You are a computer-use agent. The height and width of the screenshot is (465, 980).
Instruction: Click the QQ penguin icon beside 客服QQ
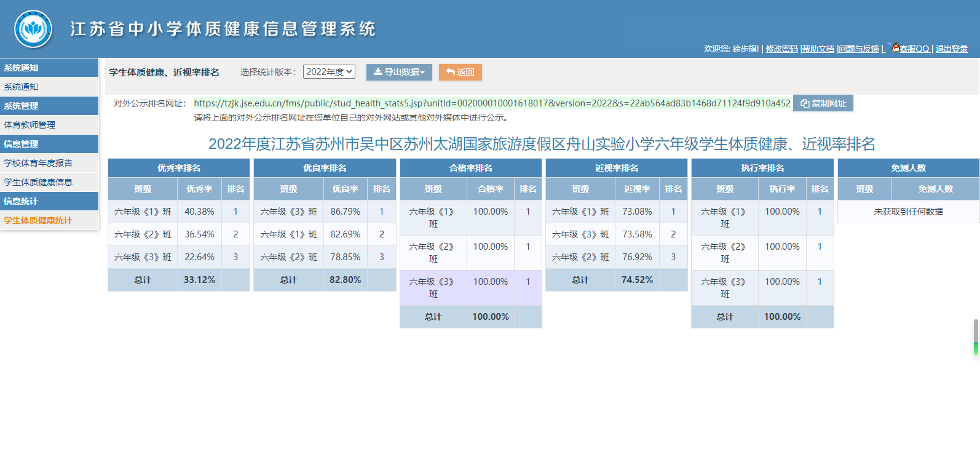895,47
